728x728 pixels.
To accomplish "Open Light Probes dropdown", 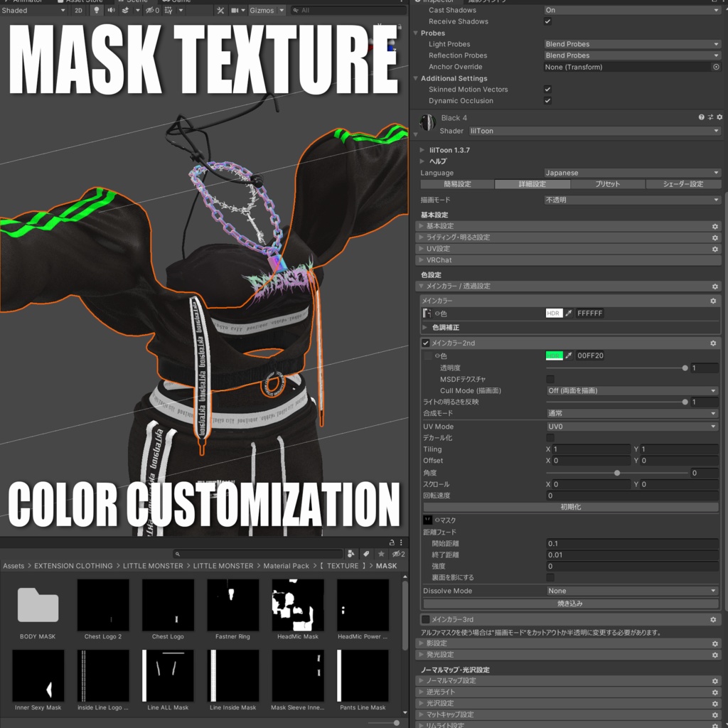I will pyautogui.click(x=632, y=44).
